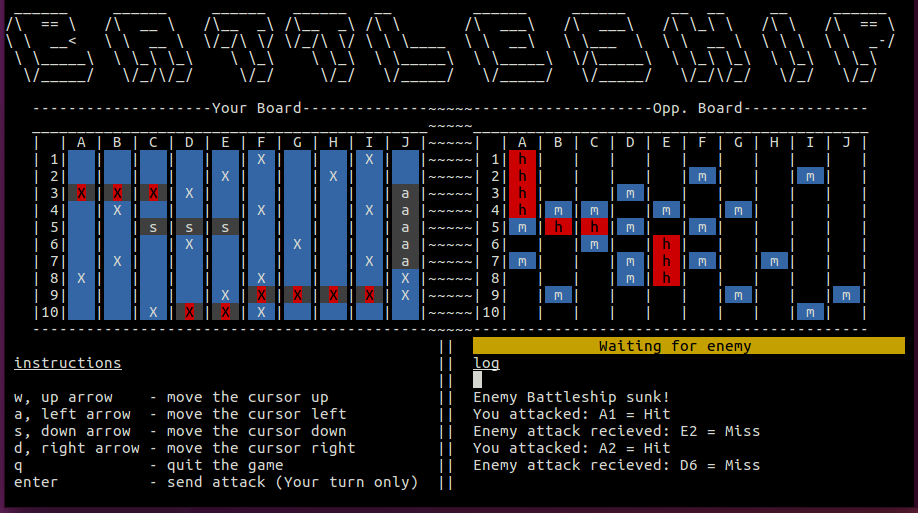The height and width of the screenshot is (513, 918).
Task: Click row label '1' on Your Board
Action: tap(54, 159)
